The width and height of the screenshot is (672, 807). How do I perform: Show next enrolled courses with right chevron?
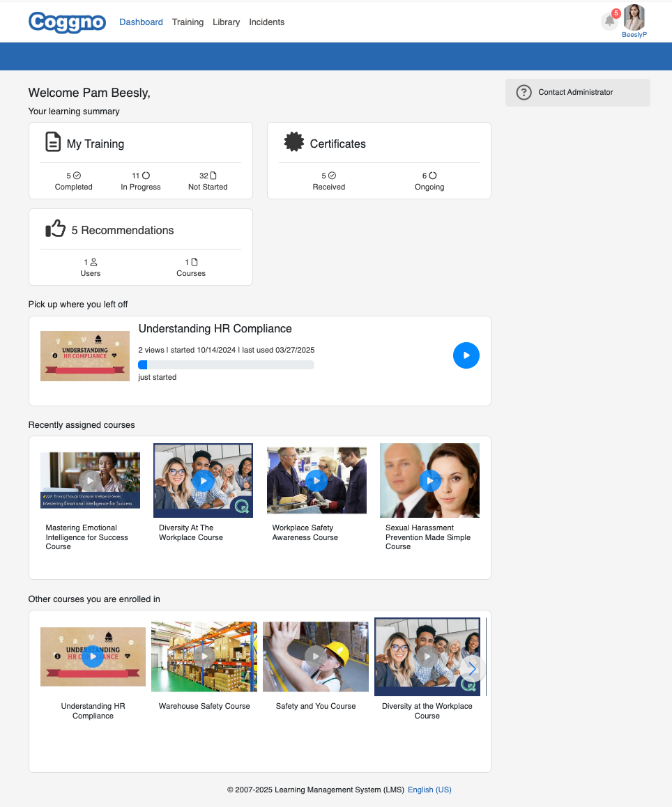pyautogui.click(x=472, y=668)
